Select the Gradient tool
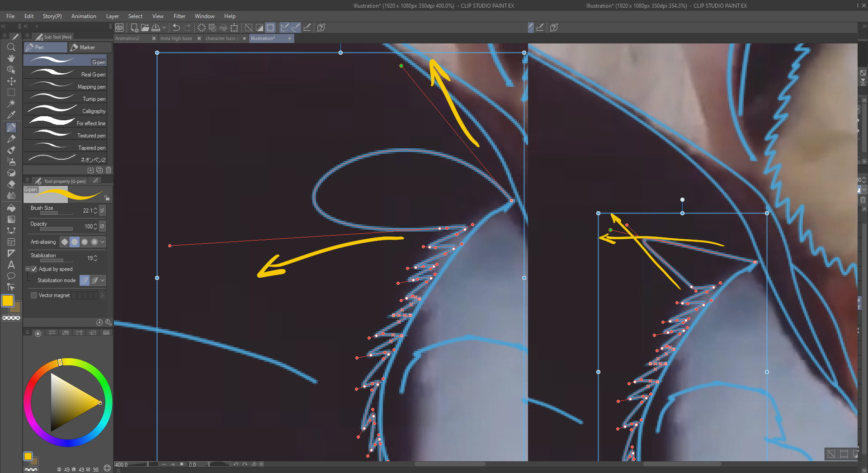This screenshot has width=868, height=473. click(x=11, y=219)
